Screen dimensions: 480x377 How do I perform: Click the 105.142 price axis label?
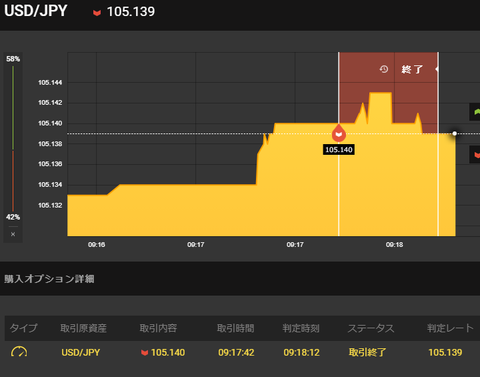coord(50,103)
